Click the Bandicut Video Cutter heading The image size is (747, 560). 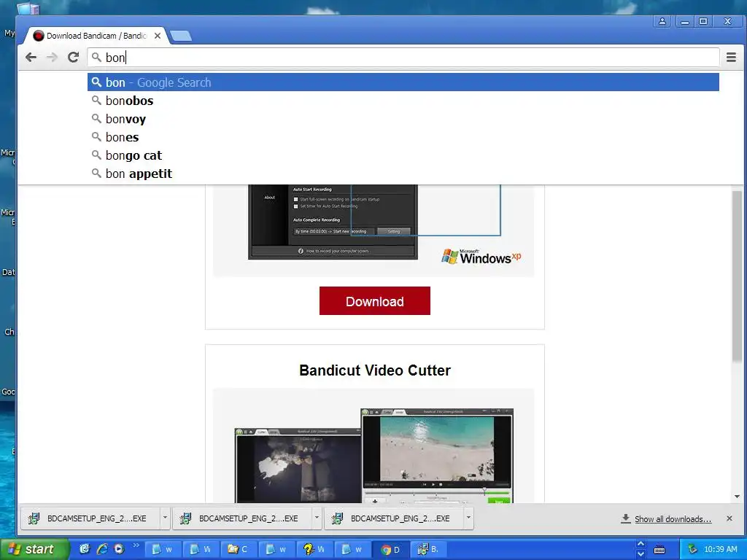pyautogui.click(x=374, y=370)
